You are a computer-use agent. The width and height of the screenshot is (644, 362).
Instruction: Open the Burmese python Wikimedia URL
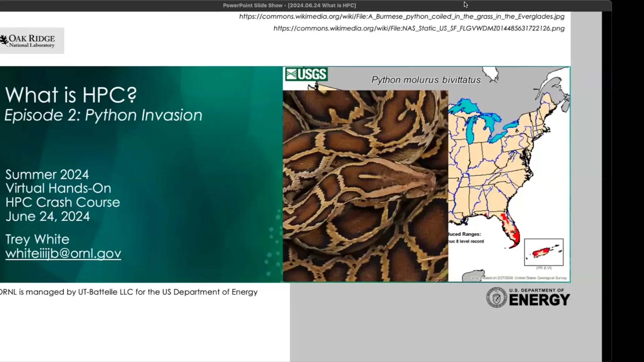point(401,16)
